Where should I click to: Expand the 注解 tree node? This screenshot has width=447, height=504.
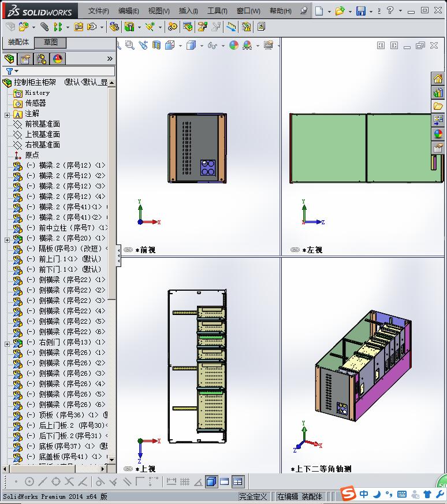[7, 115]
